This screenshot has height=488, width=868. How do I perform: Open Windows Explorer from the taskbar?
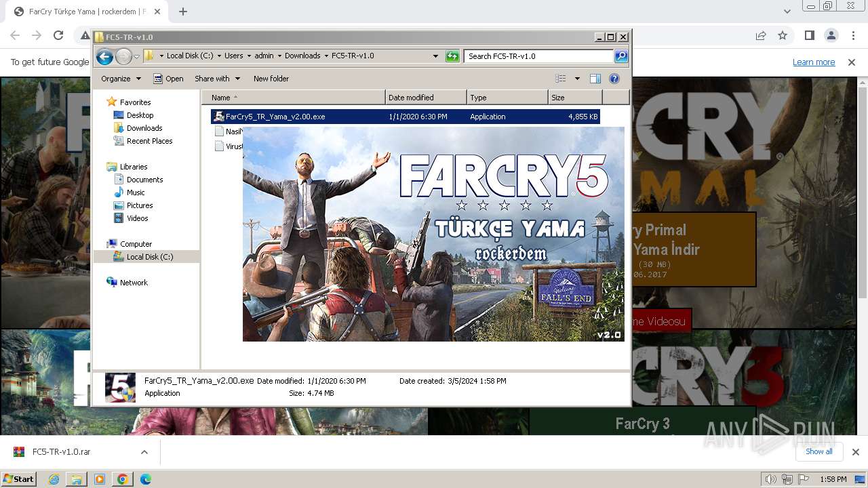77,479
